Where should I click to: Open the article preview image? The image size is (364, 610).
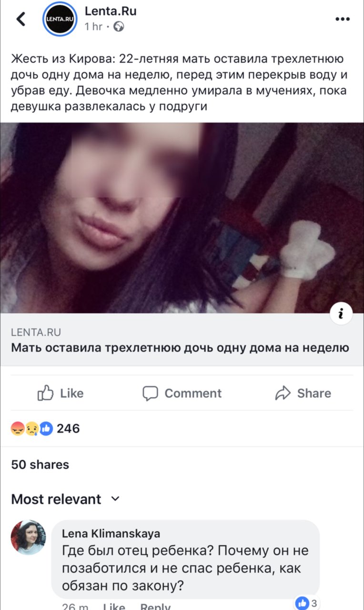(x=182, y=218)
